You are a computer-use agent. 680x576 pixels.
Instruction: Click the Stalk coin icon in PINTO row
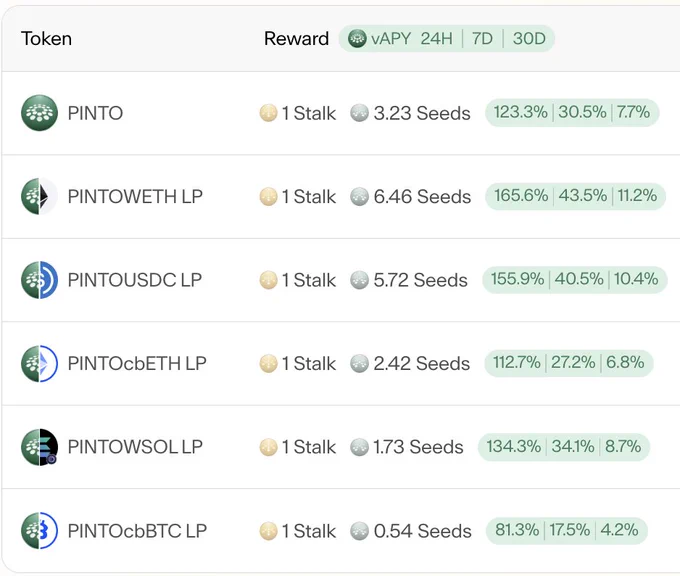(x=268, y=113)
